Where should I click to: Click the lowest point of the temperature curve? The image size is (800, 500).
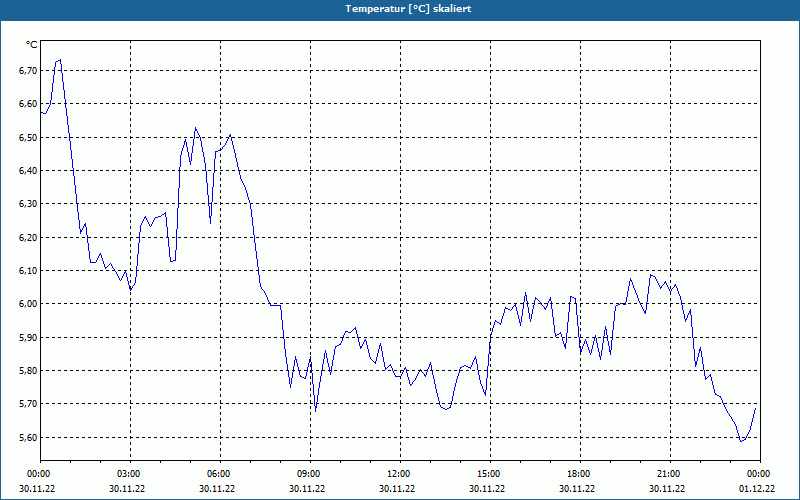pyautogui.click(x=741, y=441)
